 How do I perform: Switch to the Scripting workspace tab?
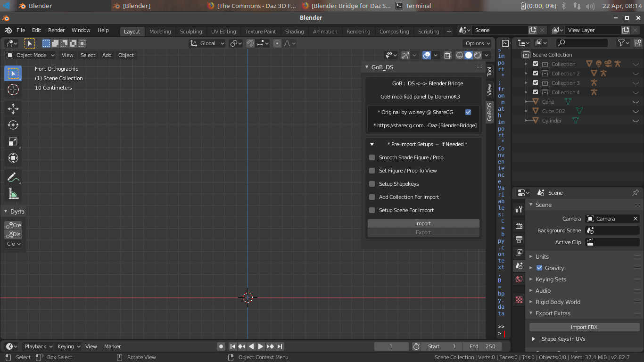pyautogui.click(x=429, y=32)
